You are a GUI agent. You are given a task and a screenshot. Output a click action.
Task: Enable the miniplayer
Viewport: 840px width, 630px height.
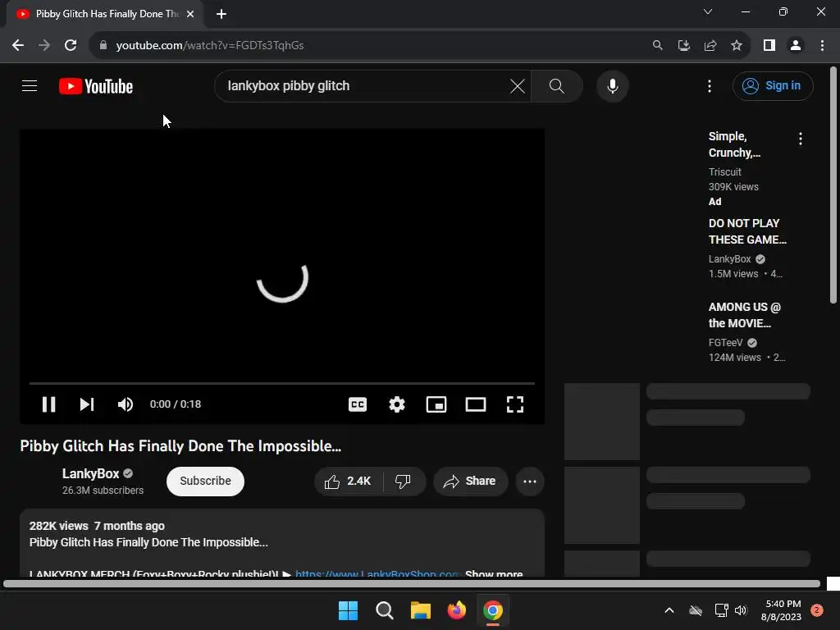[436, 404]
